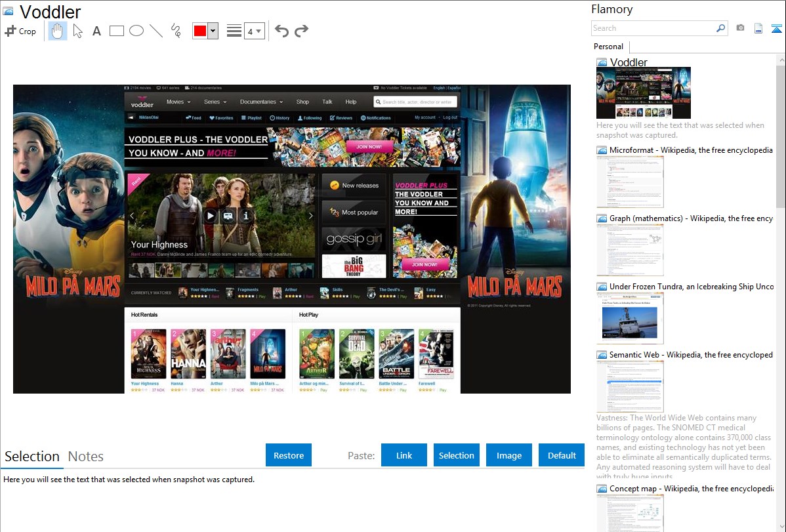Switch to the Selection tab

click(32, 457)
